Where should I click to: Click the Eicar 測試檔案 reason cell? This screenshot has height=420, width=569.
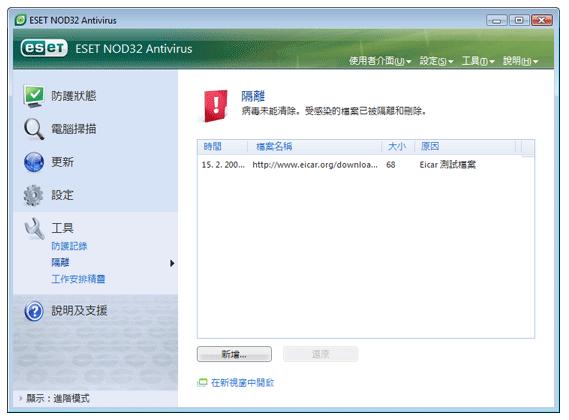(447, 165)
